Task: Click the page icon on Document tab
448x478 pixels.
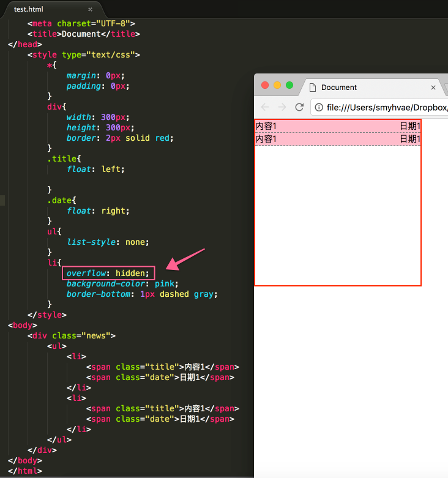Action: point(312,88)
